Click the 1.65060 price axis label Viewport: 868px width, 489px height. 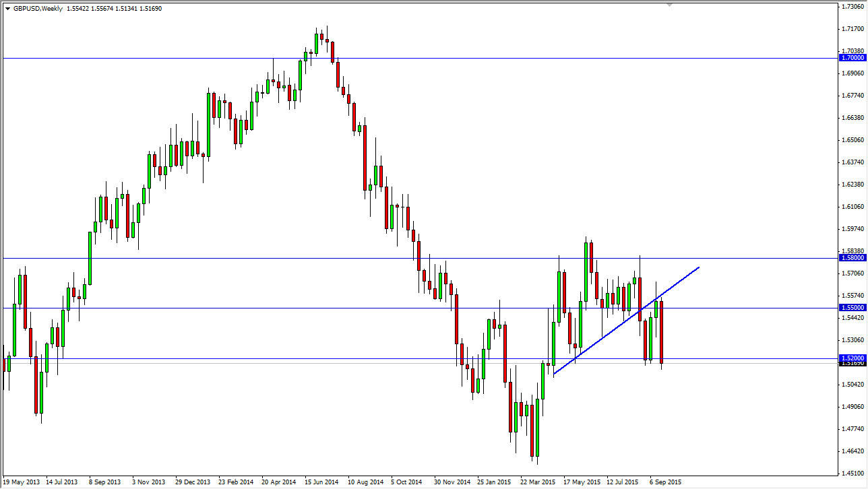coord(853,140)
